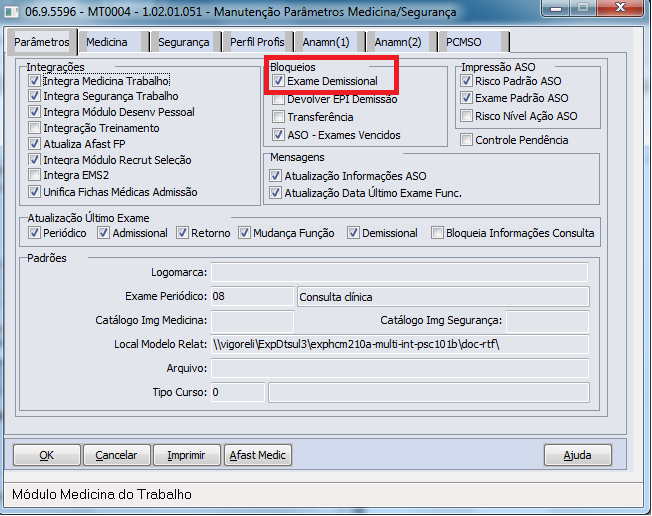The height and width of the screenshot is (516, 652).
Task: Toggle Unifica Fichas Médicas Admissão
Action: pos(34,192)
